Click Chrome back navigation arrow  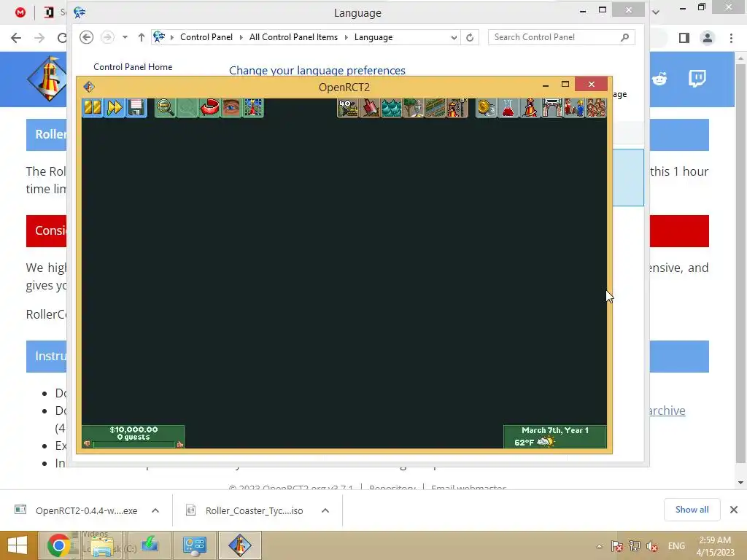click(x=16, y=38)
